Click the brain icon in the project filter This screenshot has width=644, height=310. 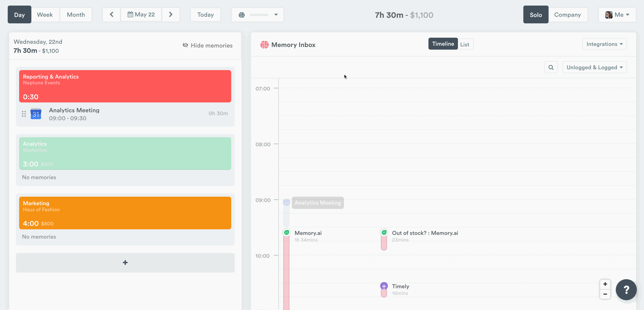pyautogui.click(x=241, y=15)
